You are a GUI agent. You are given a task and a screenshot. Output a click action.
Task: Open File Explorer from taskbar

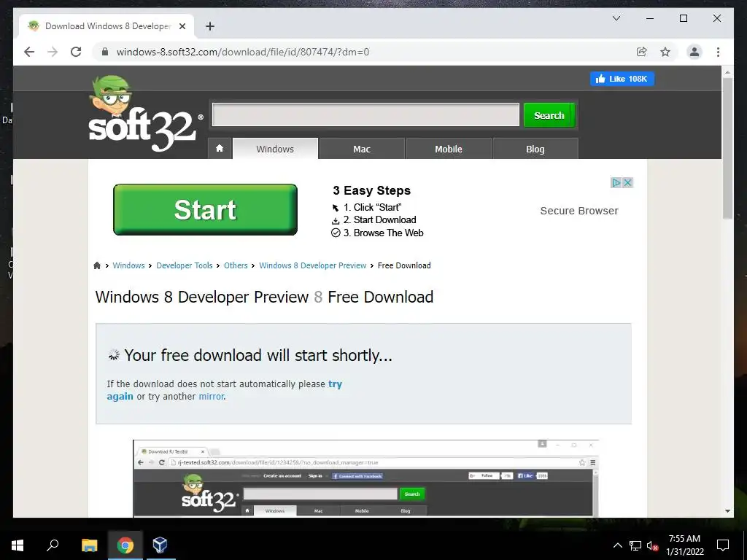[x=89, y=545]
